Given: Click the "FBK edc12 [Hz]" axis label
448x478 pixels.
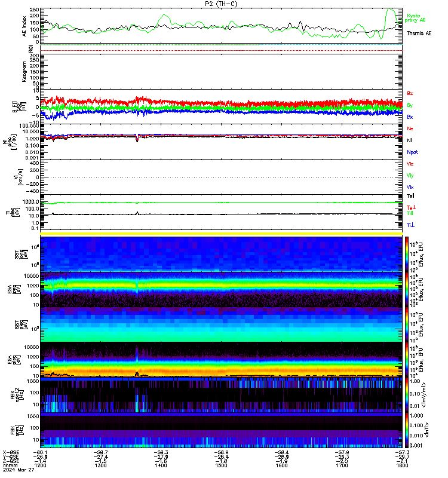Looking at the screenshot, I should click(17, 396).
